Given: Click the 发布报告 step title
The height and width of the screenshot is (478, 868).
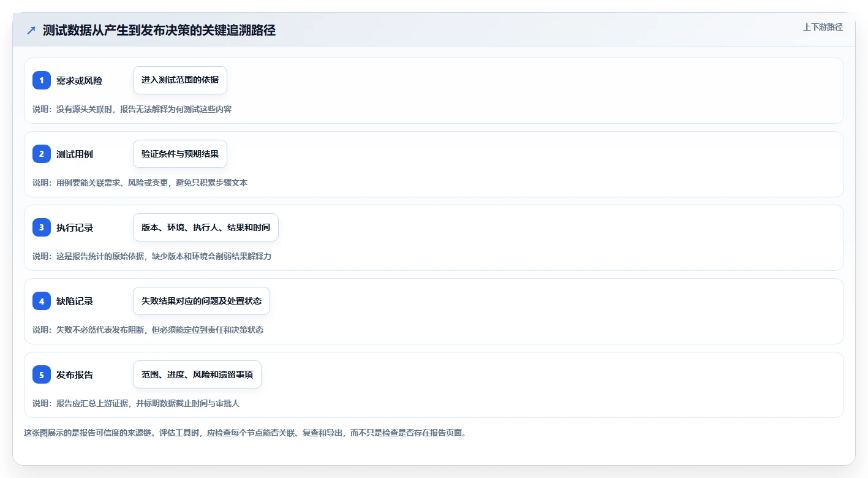Looking at the screenshot, I should 75,374.
